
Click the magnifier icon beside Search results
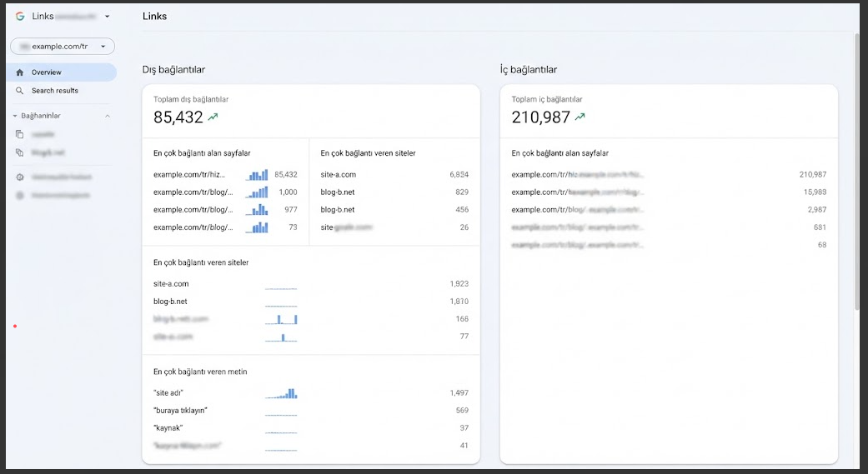(x=20, y=91)
